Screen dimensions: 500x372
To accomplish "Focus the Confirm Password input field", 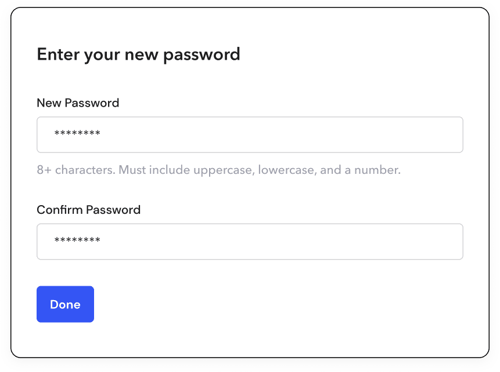I will pos(250,241).
